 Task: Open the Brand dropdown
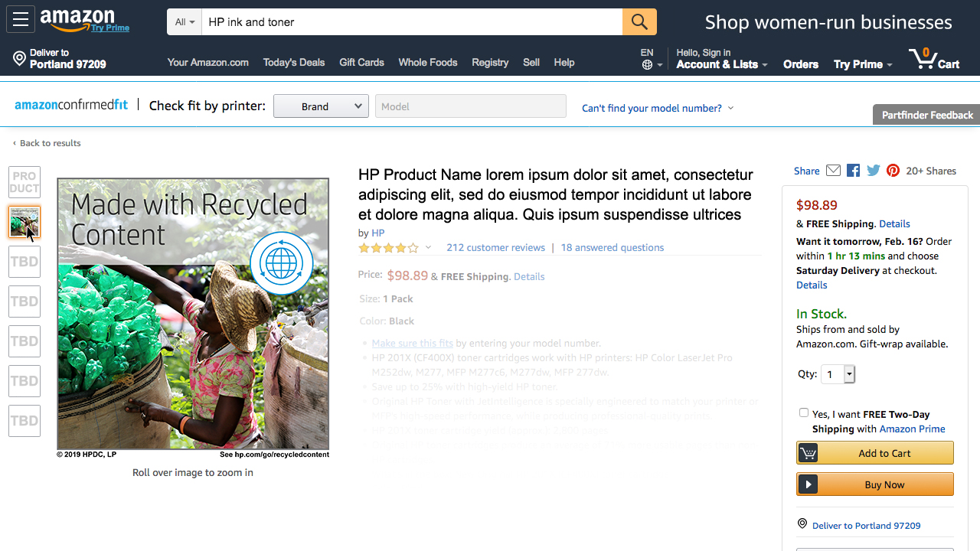(x=321, y=106)
